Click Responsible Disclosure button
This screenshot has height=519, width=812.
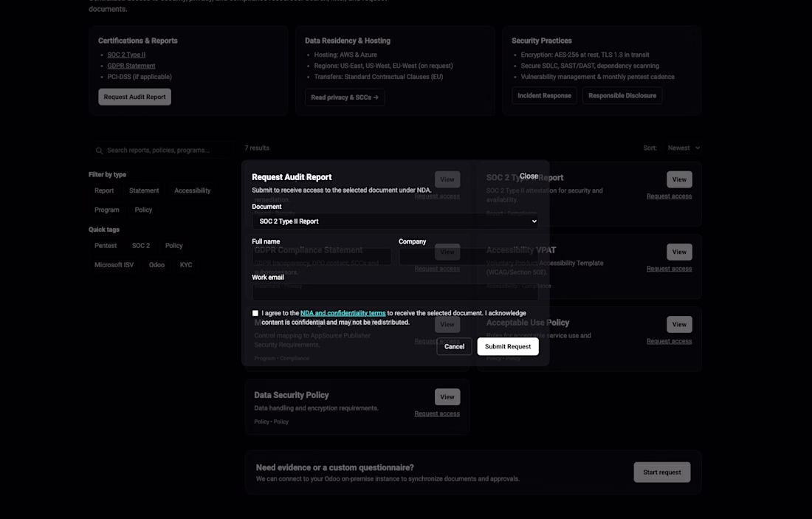(x=622, y=96)
